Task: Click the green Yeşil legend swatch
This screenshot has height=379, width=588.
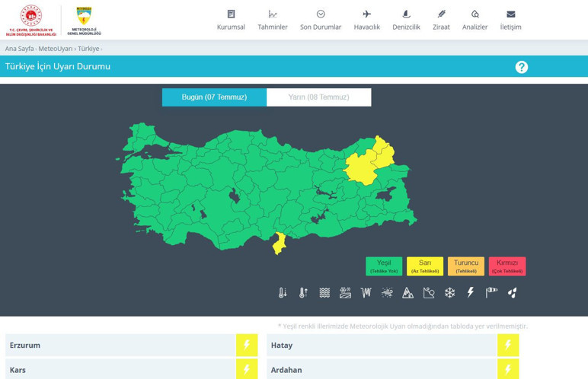Action: point(384,266)
